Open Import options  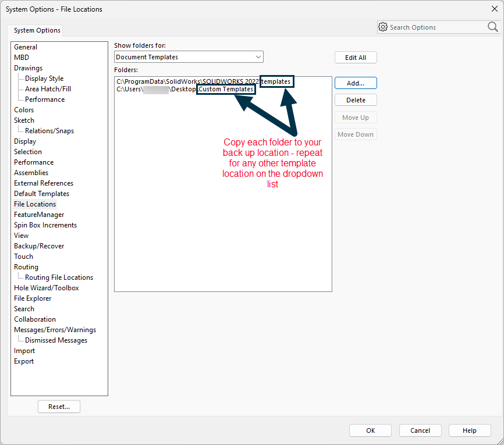(24, 351)
